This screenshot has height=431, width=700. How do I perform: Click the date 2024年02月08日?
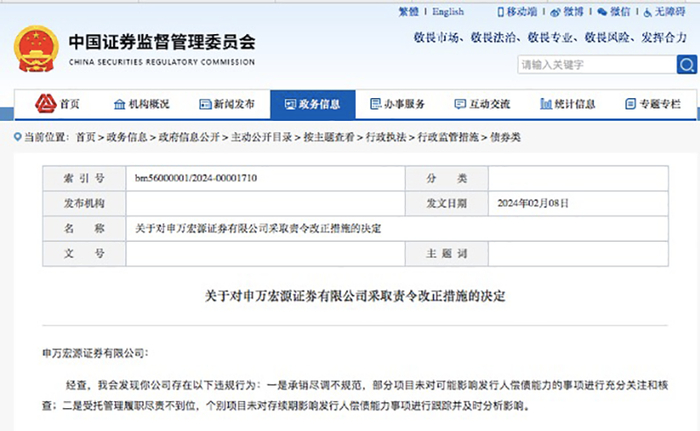coord(533,203)
